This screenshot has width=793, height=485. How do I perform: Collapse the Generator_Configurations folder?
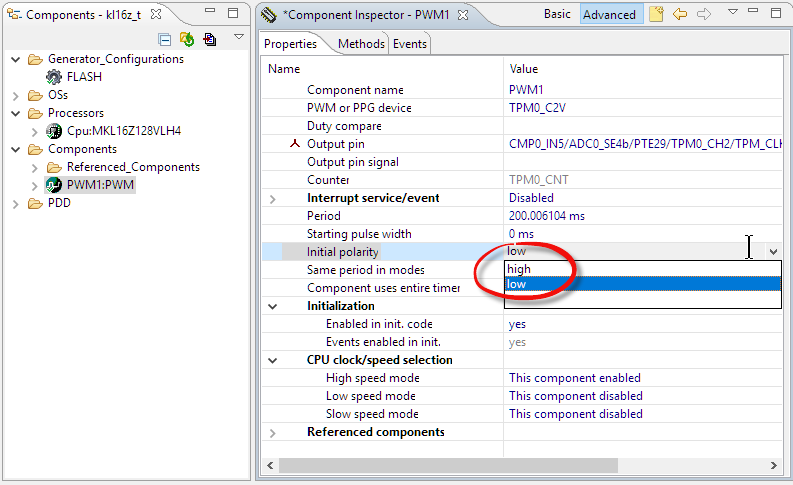[15, 59]
